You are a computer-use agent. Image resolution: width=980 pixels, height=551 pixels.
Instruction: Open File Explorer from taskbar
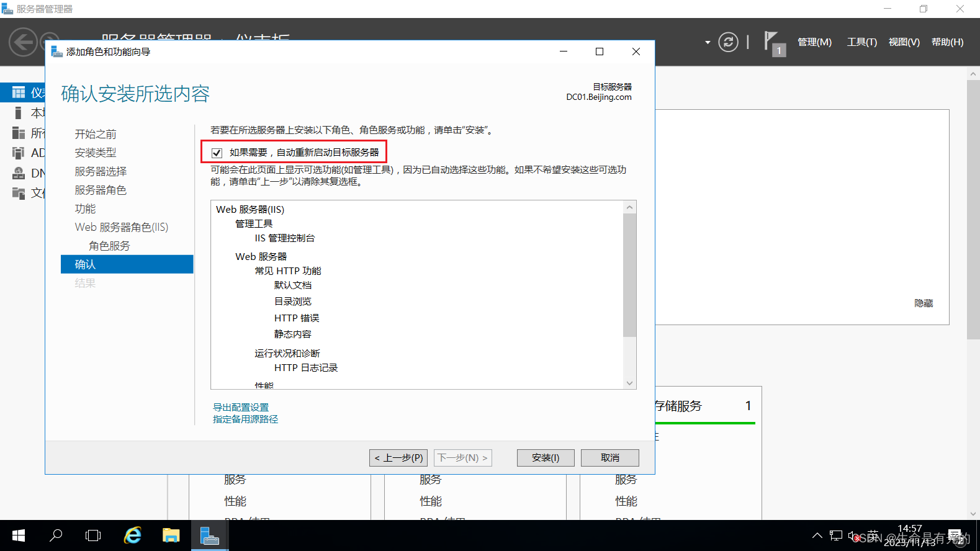[171, 535]
